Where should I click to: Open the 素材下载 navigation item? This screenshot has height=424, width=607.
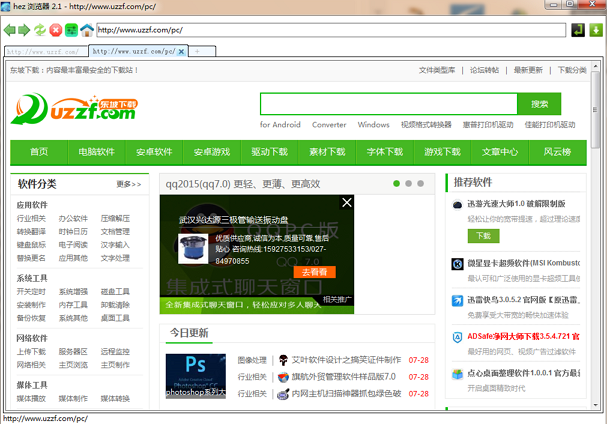327,152
